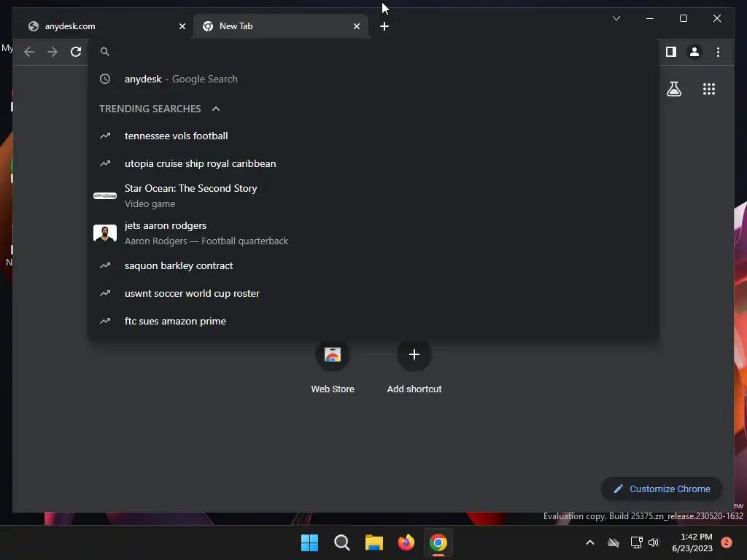Choose uswnt soccer world cup roster

[373, 293]
